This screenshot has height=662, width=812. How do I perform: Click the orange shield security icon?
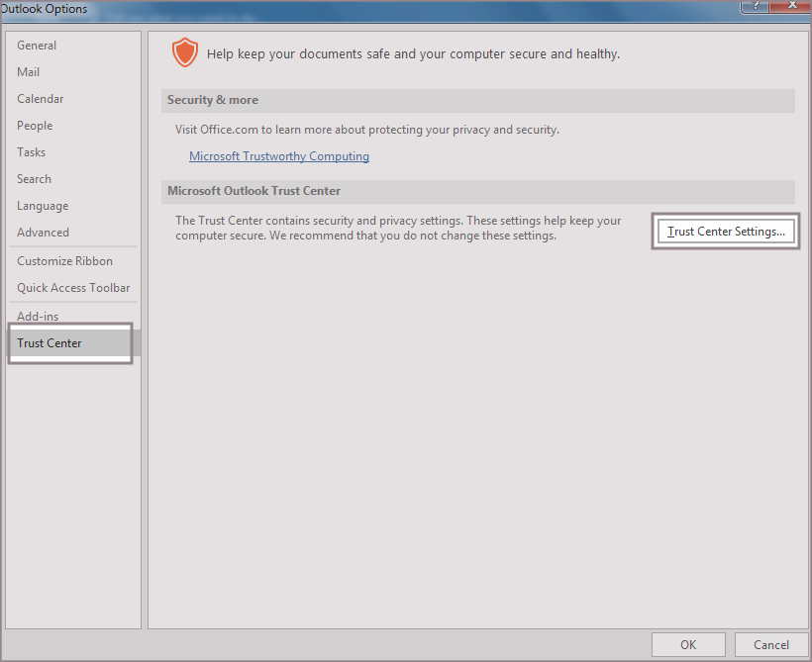[185, 52]
